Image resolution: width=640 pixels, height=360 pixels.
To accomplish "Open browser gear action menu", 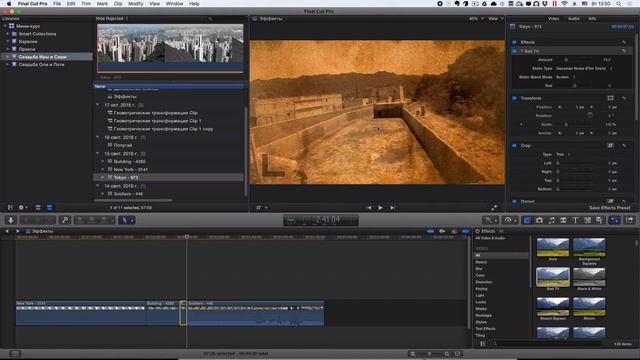I will coord(22,207).
